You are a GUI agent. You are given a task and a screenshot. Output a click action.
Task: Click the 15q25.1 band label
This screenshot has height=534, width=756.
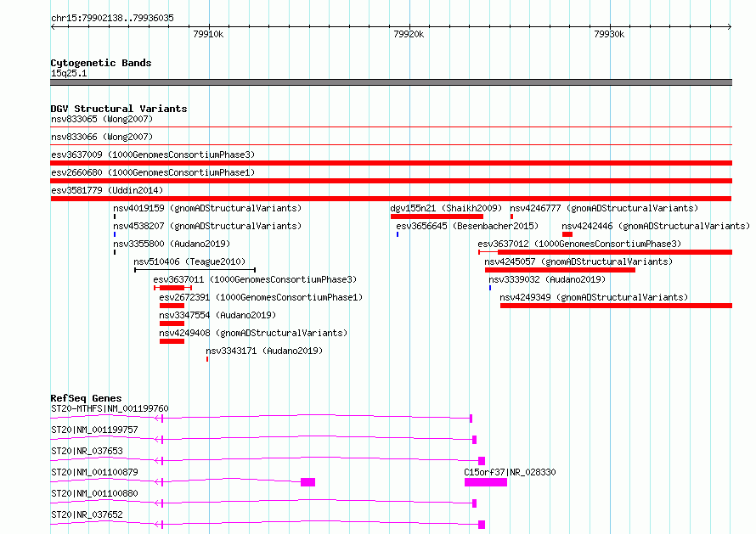pos(69,73)
